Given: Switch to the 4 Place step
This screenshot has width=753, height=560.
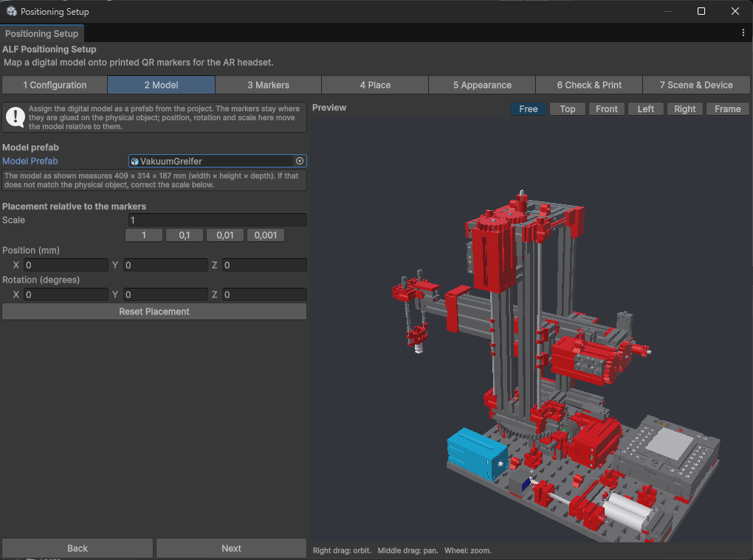Looking at the screenshot, I should click(x=375, y=85).
